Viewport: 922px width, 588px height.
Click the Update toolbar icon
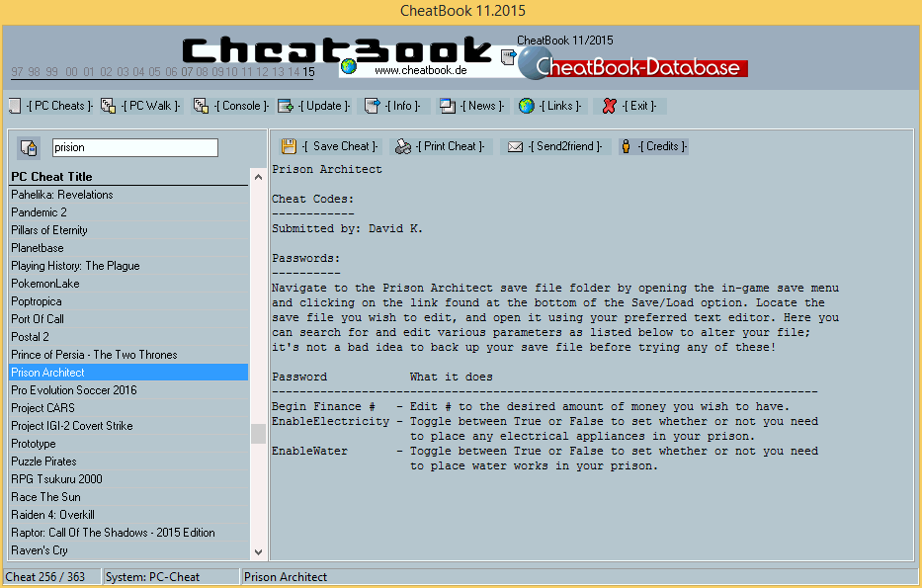(286, 106)
